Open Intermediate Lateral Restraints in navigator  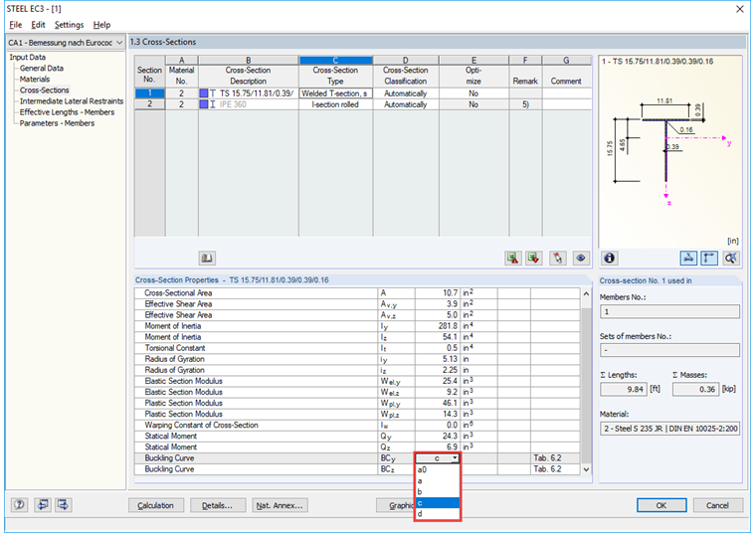[x=72, y=101]
